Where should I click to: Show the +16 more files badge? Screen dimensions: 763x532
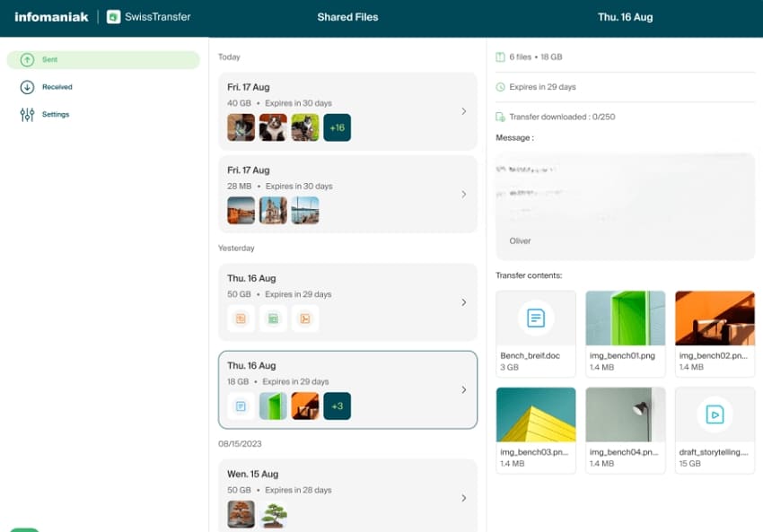(337, 127)
